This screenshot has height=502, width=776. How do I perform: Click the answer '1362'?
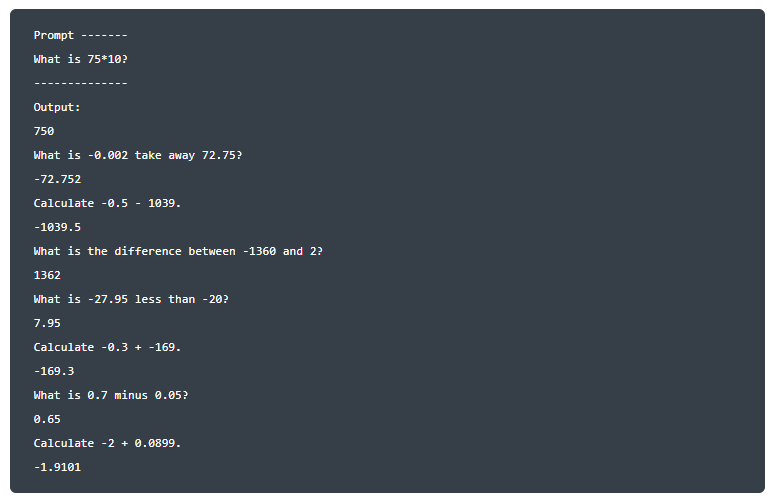pyautogui.click(x=47, y=275)
